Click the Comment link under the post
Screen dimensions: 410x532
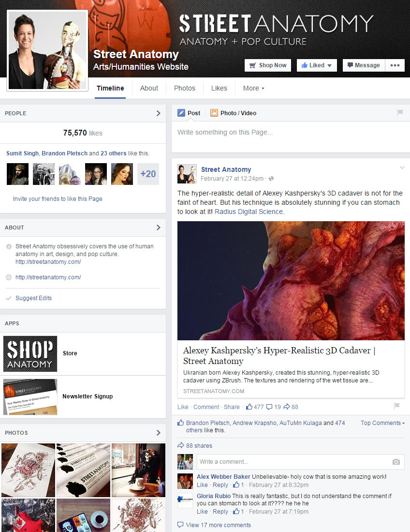click(x=206, y=407)
